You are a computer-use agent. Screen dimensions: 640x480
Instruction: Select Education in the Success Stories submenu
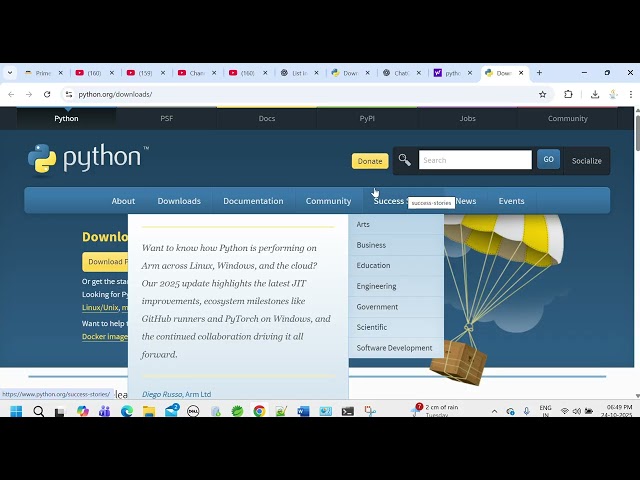(396, 265)
